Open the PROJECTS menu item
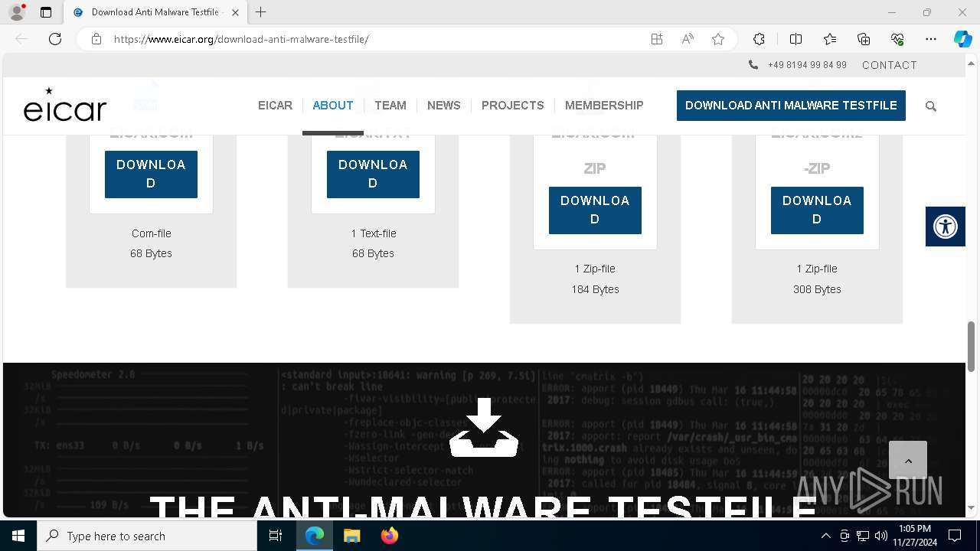 pos(513,106)
